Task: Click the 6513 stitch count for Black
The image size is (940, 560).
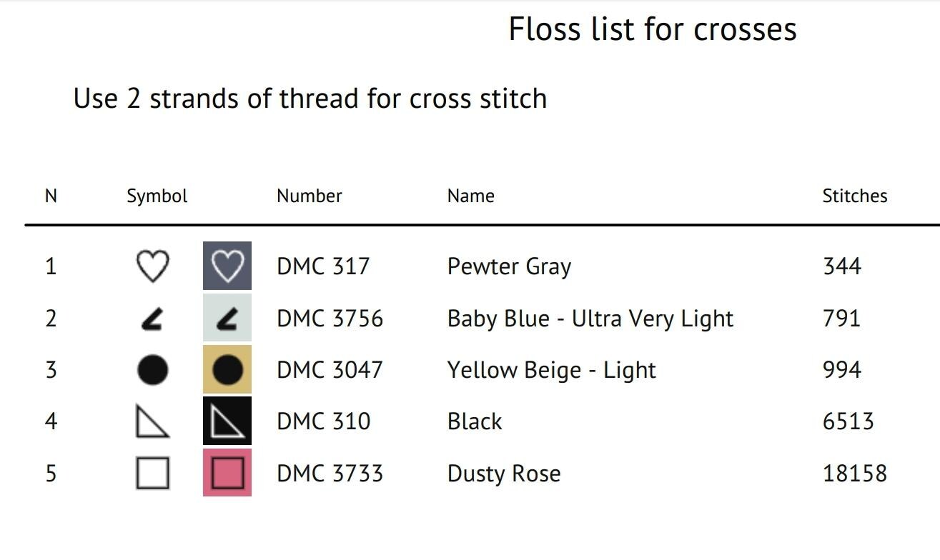Action: (849, 421)
